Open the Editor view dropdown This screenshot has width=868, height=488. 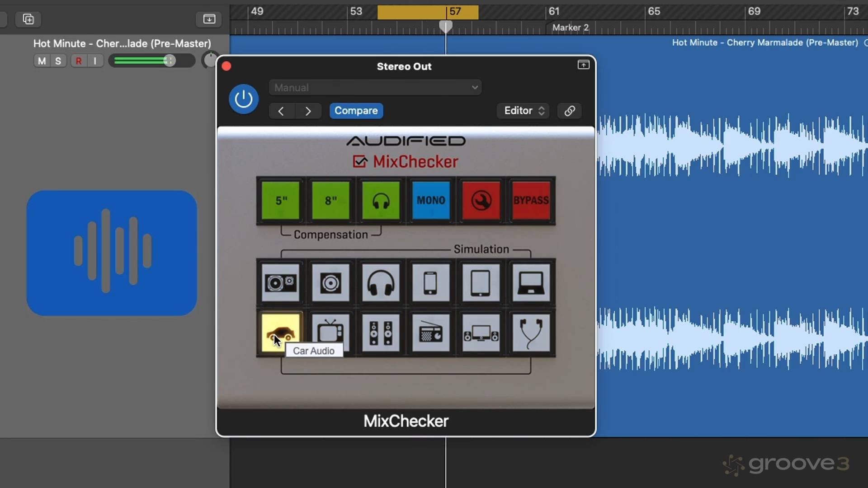point(524,111)
